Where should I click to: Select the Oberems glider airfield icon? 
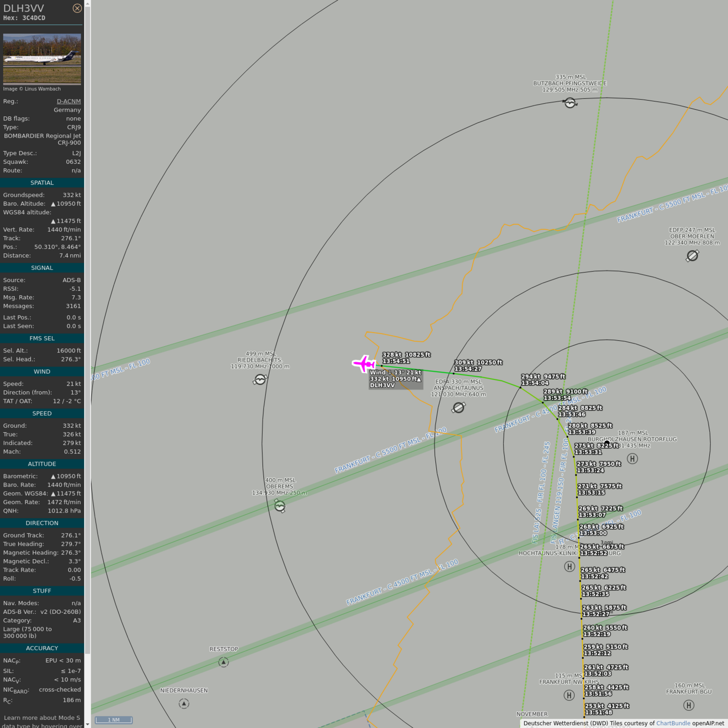tap(280, 506)
